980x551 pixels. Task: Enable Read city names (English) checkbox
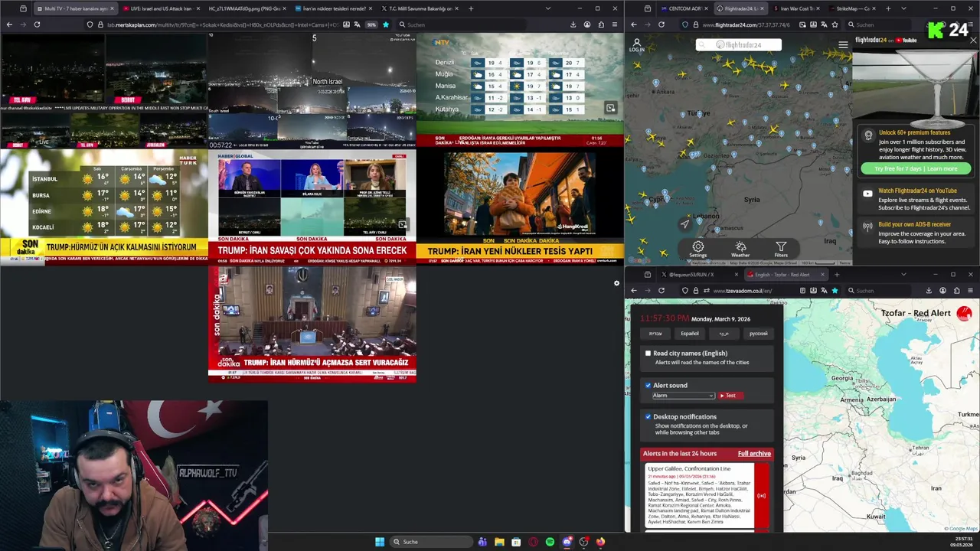648,354
